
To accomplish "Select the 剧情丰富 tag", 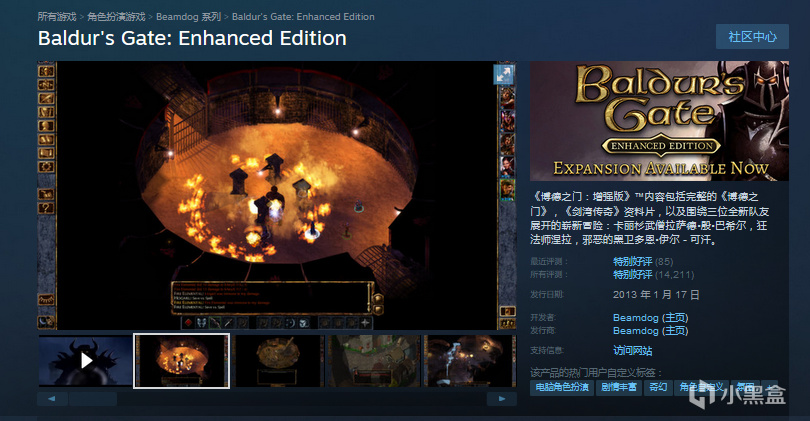I will [x=619, y=387].
